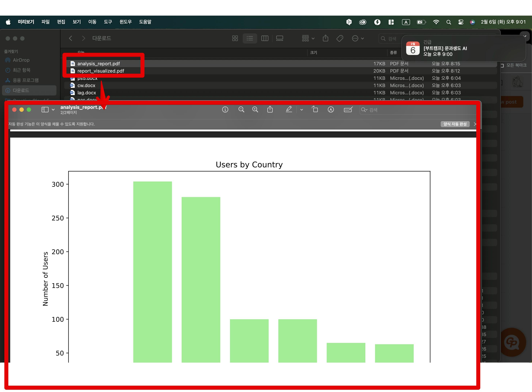
Task: Open Finder group-by dropdown
Action: 308,38
